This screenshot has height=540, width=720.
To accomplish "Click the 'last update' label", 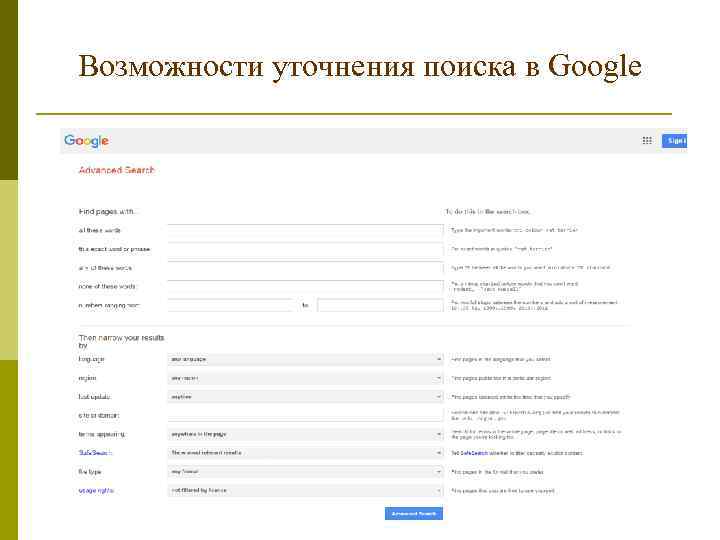I will (95, 397).
